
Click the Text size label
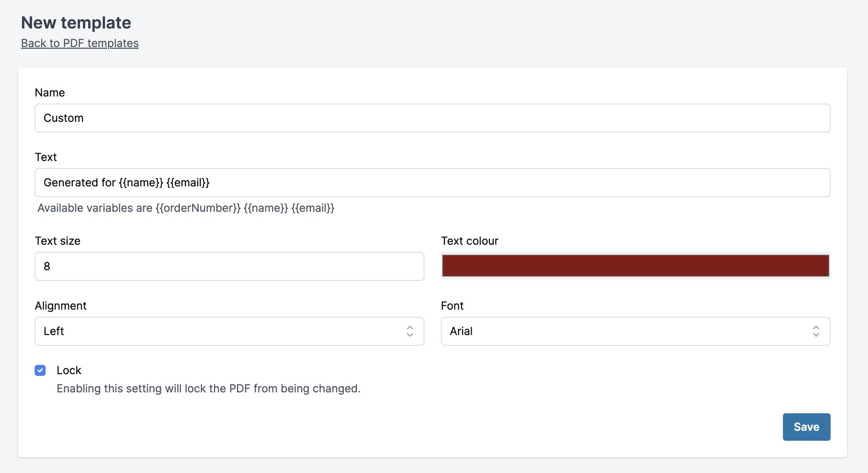pyautogui.click(x=57, y=241)
